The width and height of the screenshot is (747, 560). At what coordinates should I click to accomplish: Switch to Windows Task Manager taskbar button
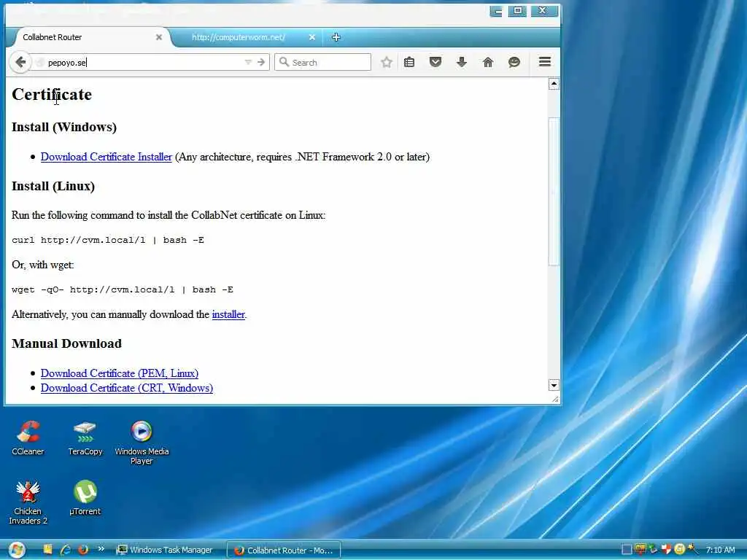165,550
